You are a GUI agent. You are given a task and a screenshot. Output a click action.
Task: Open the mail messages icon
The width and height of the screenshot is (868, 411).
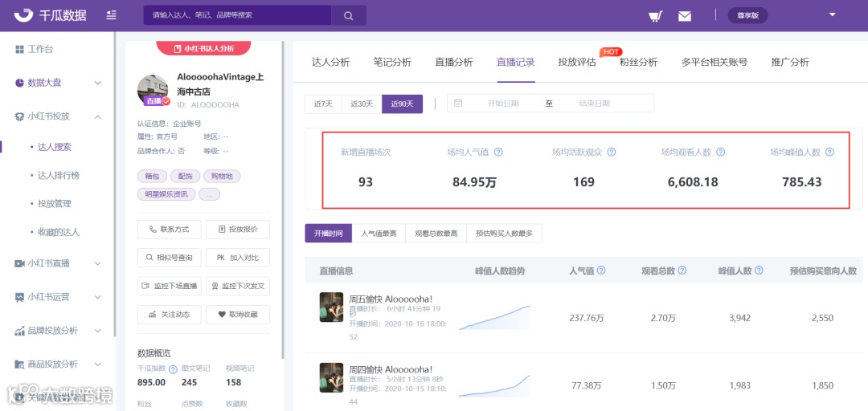point(685,16)
